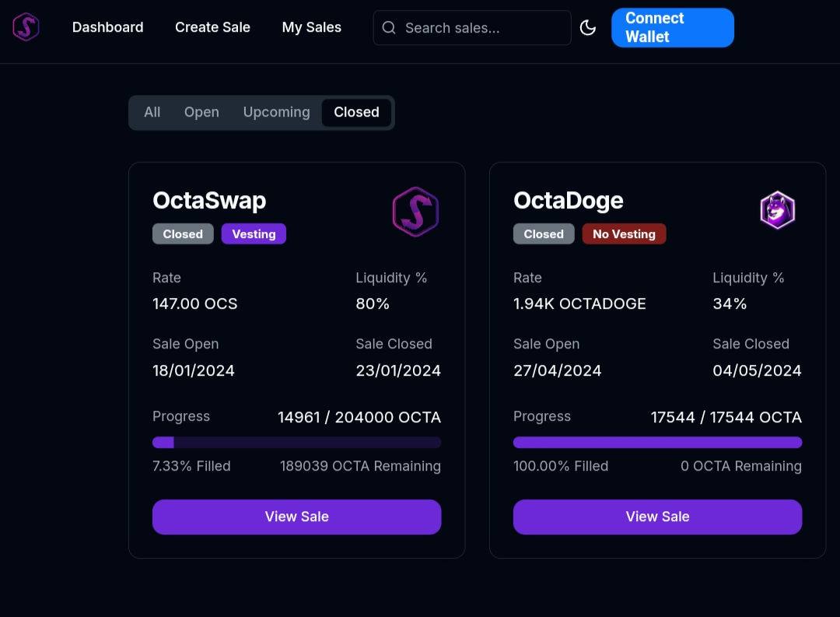
Task: Click the Closed badge on OctaDoge card
Action: tap(544, 234)
